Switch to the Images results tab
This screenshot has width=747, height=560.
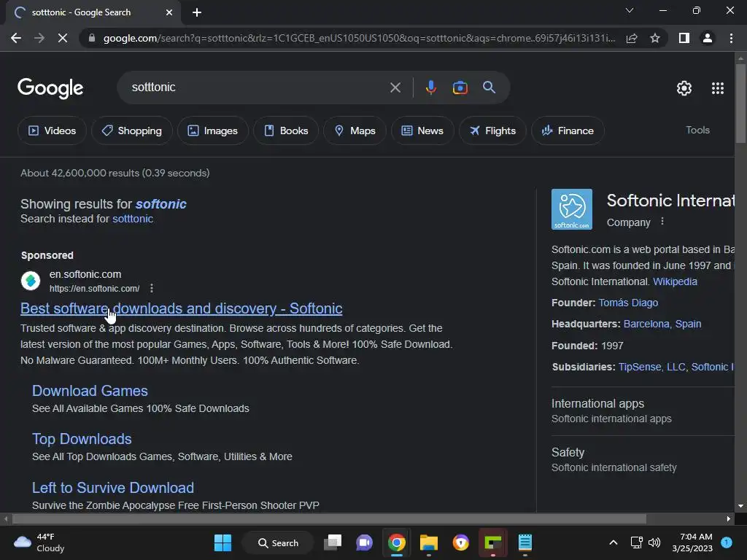coord(212,131)
